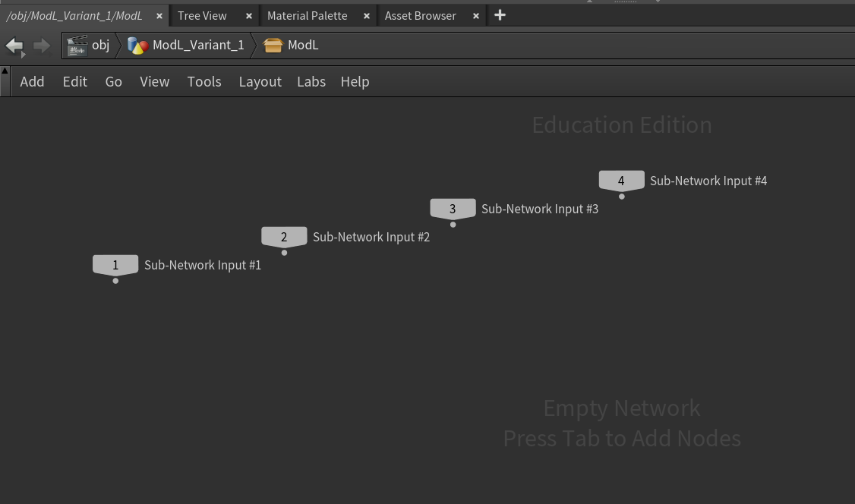The height and width of the screenshot is (504, 855).
Task: Add a new pane tab with plus
Action: [x=500, y=15]
